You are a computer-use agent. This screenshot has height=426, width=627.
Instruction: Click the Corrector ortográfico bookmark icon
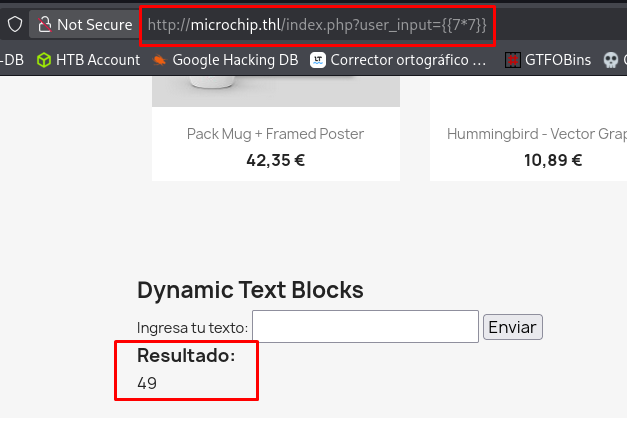point(318,60)
